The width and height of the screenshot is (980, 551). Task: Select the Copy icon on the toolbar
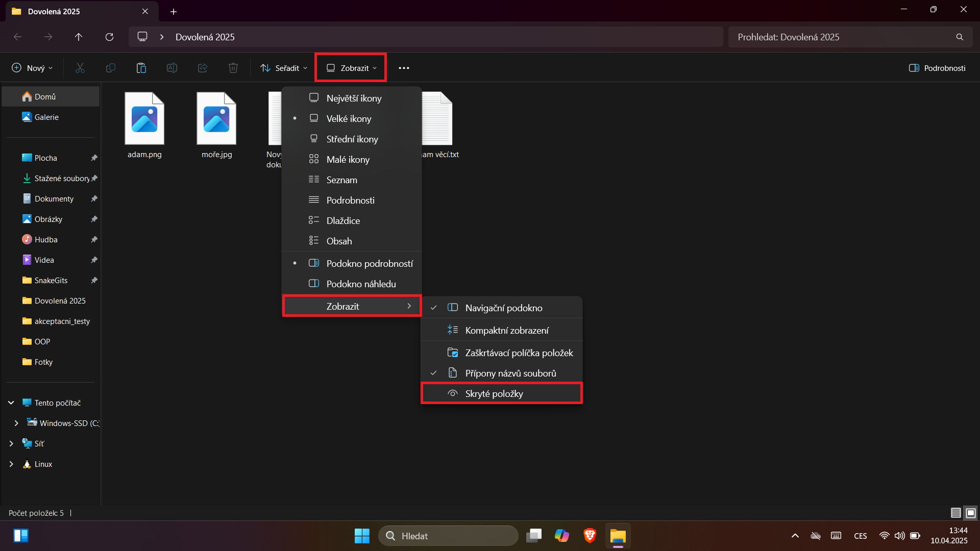[x=110, y=67]
